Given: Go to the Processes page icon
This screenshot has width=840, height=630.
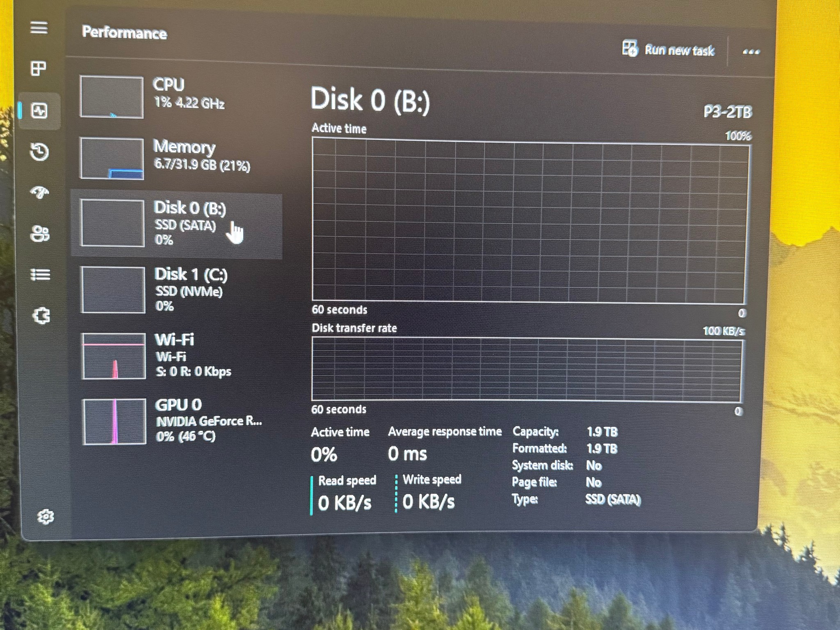Looking at the screenshot, I should 39,68.
